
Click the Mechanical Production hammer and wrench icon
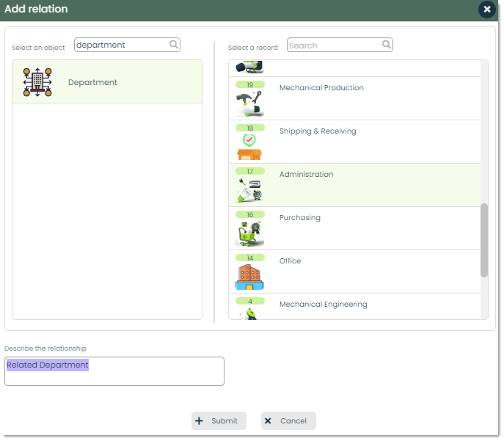point(249,103)
